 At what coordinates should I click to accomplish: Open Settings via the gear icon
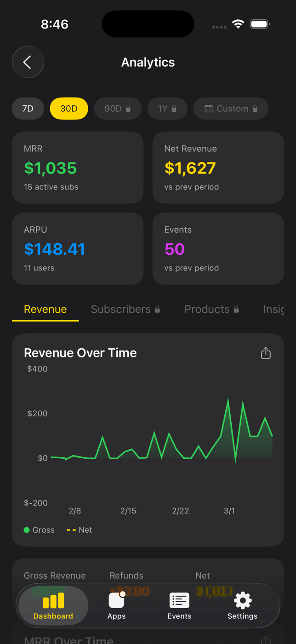point(242,605)
